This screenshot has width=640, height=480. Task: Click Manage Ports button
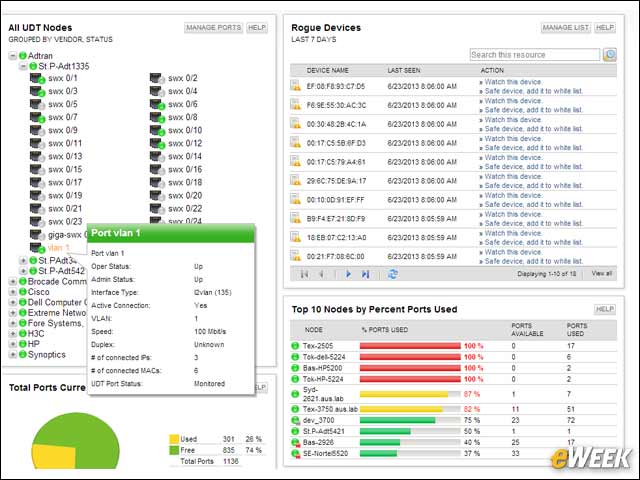tap(213, 28)
